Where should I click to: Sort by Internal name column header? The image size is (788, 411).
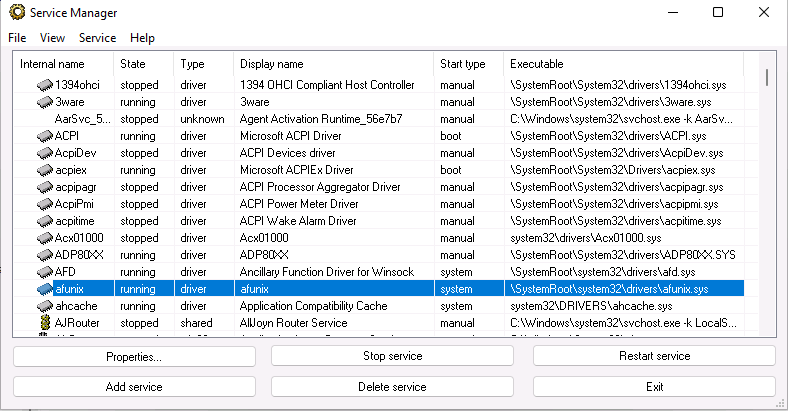tap(52, 64)
